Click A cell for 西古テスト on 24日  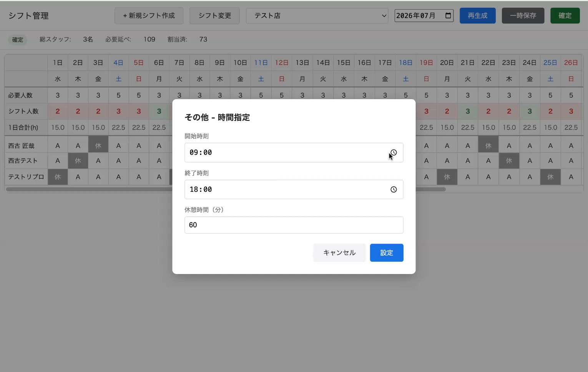[530, 161]
